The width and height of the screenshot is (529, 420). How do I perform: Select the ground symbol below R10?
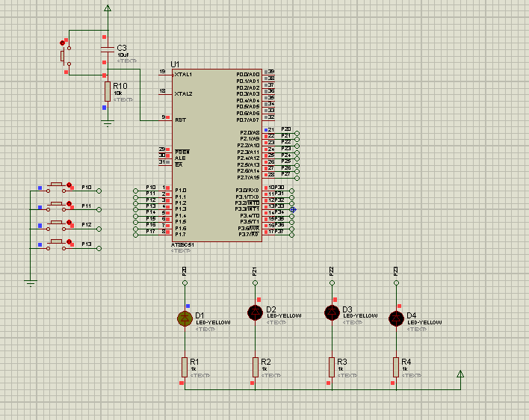click(x=108, y=123)
